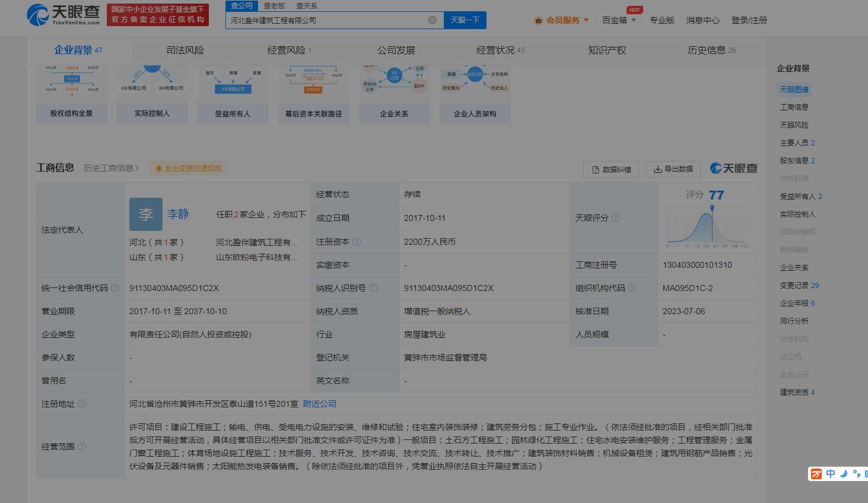Jump to 工商信息 in sidebar
868x503 pixels.
pyautogui.click(x=794, y=107)
